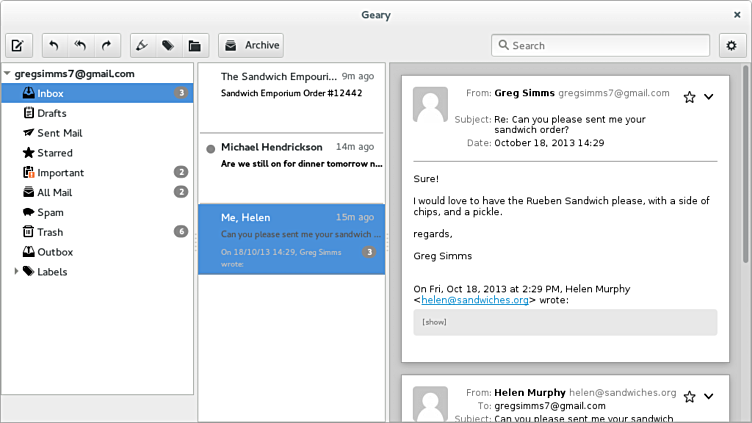Expand the Labels tree item
This screenshot has height=423, width=752.
coord(15,271)
